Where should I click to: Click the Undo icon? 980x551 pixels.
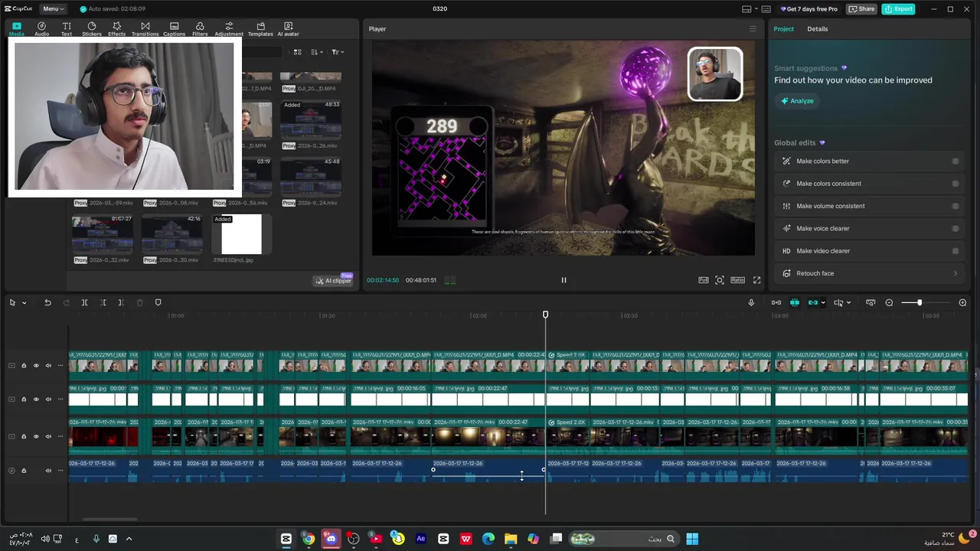click(47, 303)
